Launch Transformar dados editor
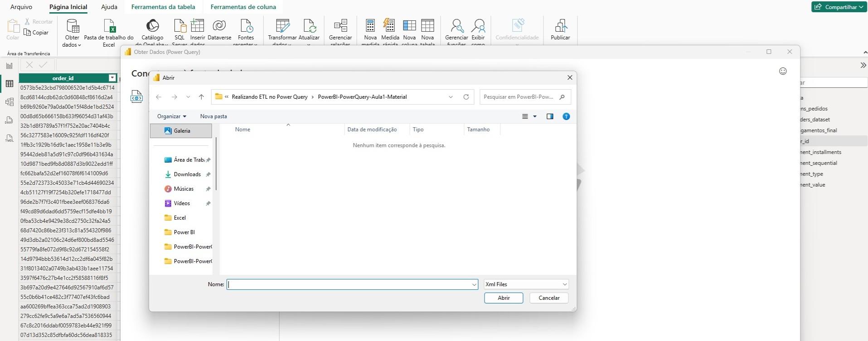The width and height of the screenshot is (868, 341). click(282, 33)
